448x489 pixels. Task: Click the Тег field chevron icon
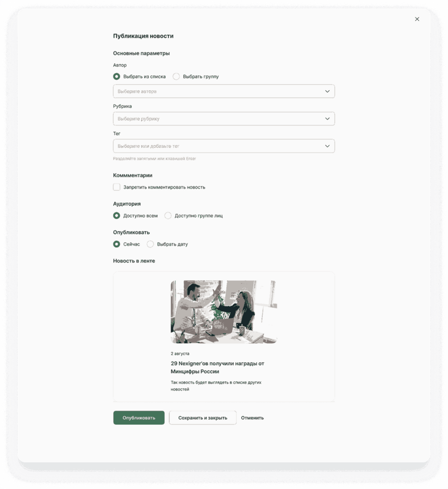tap(327, 146)
